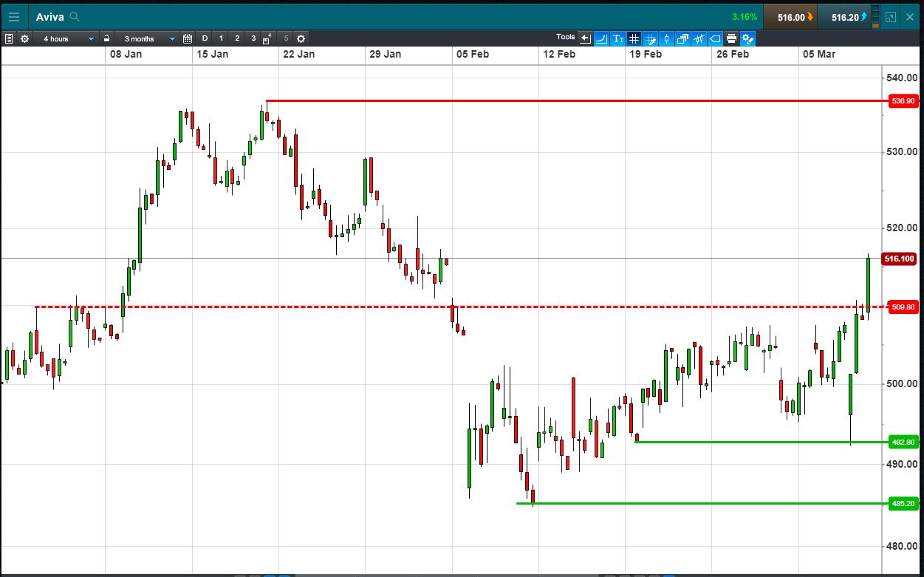Toggle the padlock icon before 3 months
Screen dimensions: 924x577
106,38
